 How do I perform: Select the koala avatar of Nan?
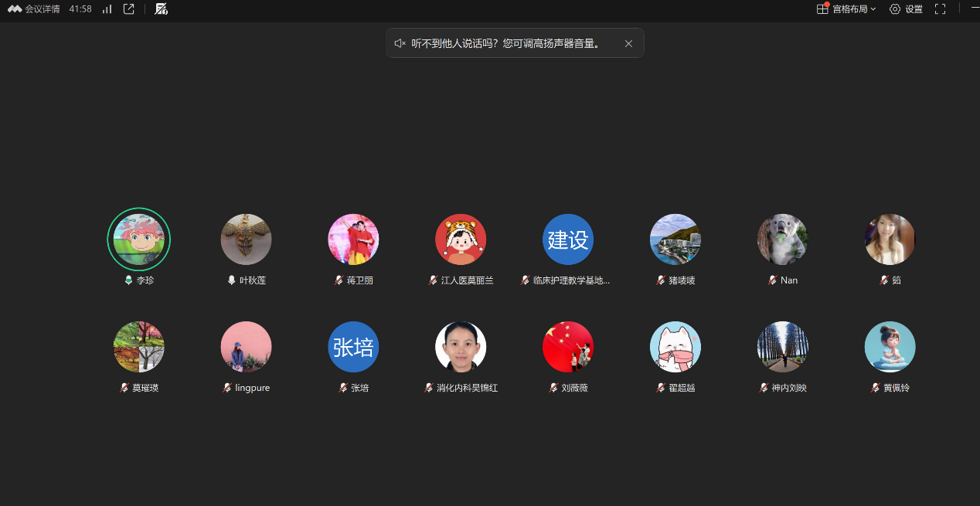[782, 239]
